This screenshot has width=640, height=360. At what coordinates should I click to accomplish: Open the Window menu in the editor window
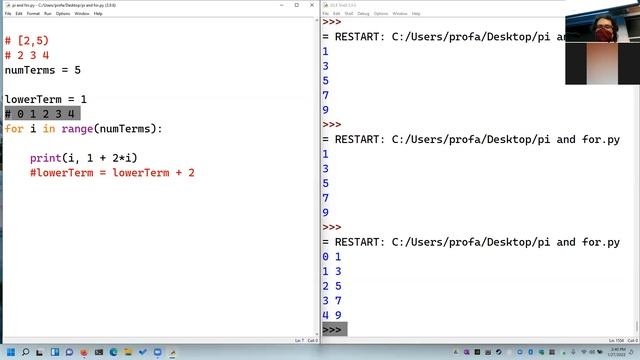pyautogui.click(x=82, y=13)
